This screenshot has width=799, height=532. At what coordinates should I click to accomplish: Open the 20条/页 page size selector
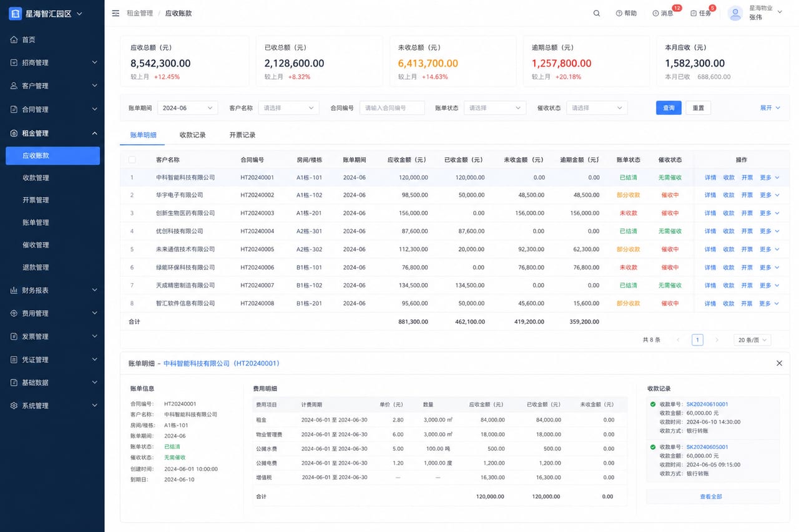(x=753, y=340)
